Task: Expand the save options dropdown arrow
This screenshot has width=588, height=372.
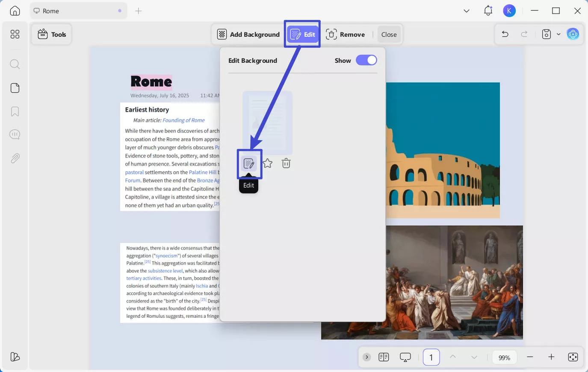Action: pos(558,35)
